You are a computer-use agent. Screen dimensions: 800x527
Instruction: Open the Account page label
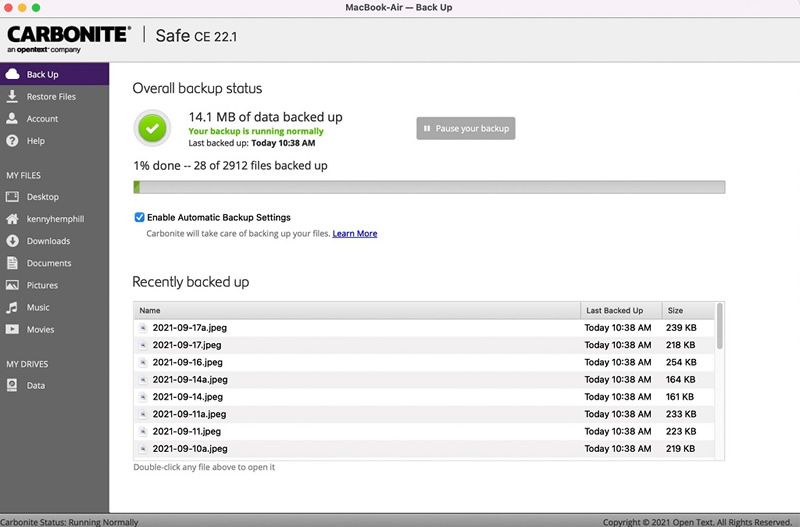tap(42, 119)
